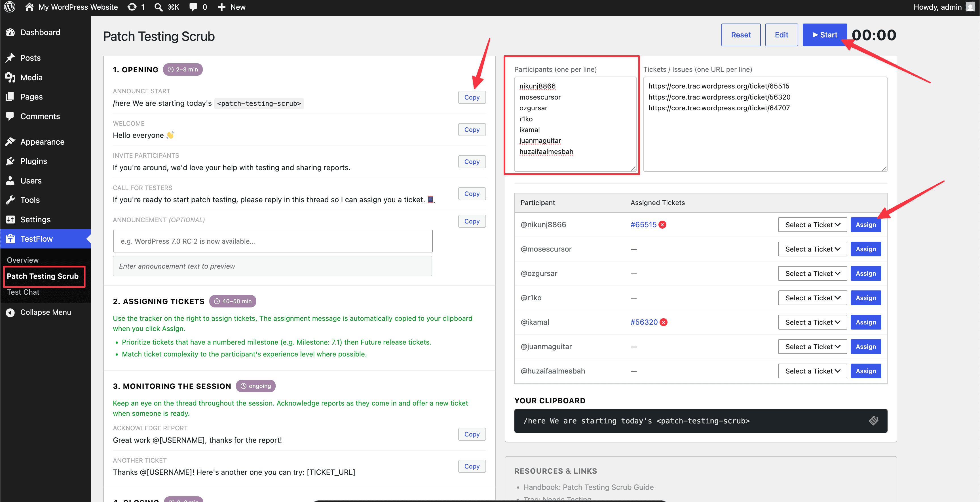This screenshot has width=980, height=502.
Task: Open assigned ticket link #56320
Action: pyautogui.click(x=644, y=322)
